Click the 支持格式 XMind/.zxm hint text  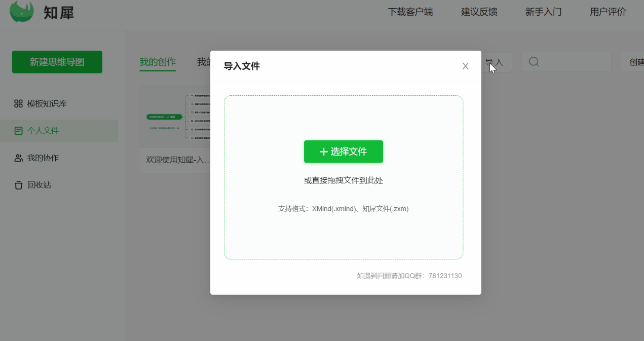click(x=344, y=208)
